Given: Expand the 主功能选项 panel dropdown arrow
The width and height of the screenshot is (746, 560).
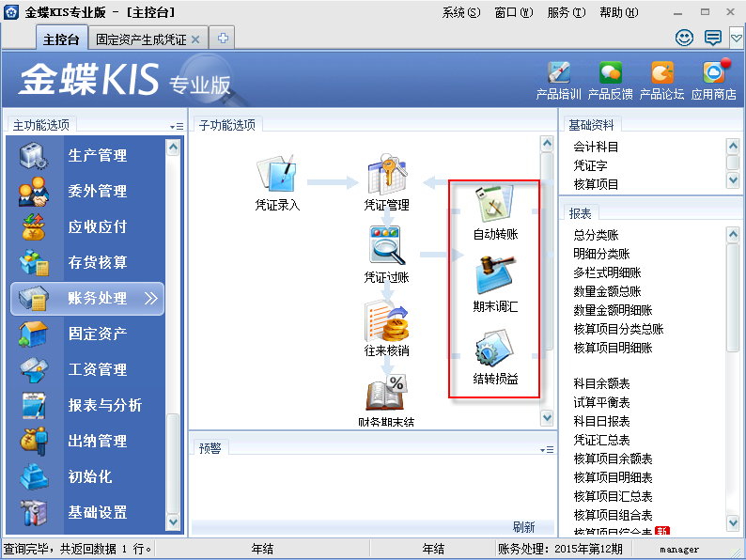Looking at the screenshot, I should pyautogui.click(x=178, y=126).
